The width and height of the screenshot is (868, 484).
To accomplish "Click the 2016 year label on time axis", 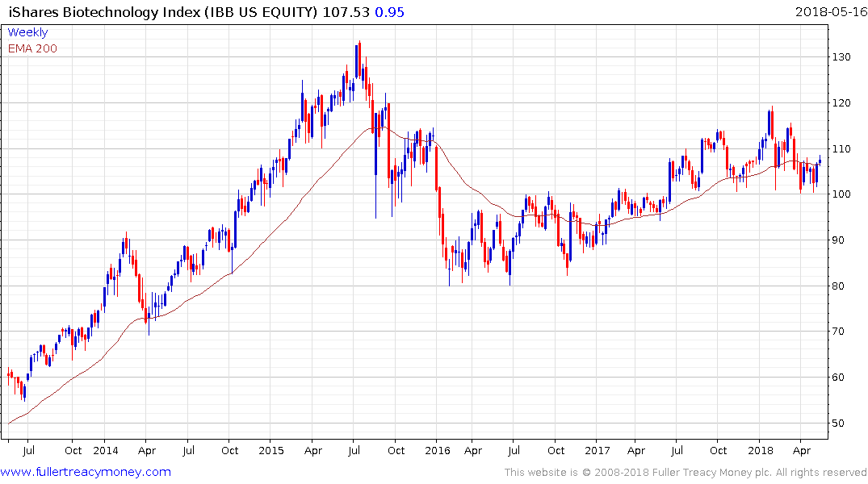I will point(438,450).
